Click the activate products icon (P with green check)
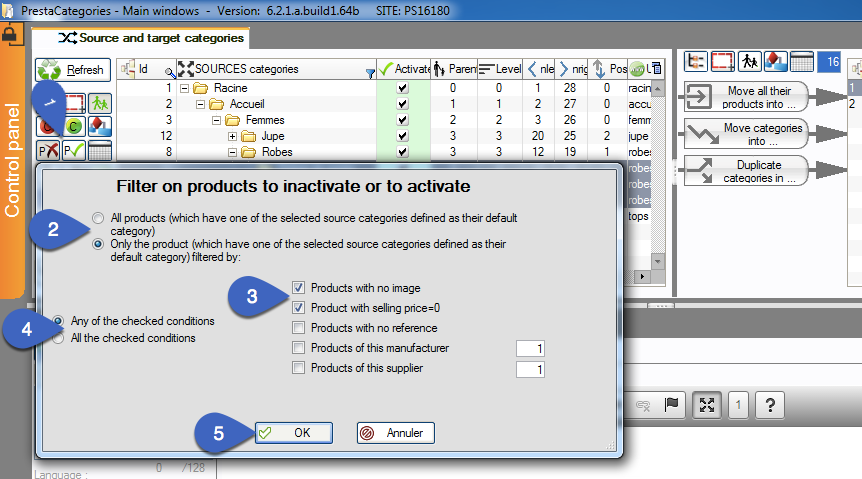862x479 pixels. coord(74,150)
